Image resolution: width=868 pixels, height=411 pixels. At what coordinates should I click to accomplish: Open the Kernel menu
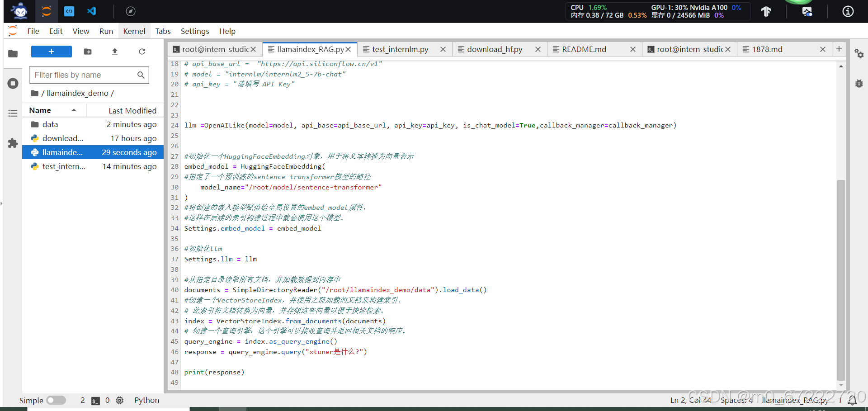(134, 31)
